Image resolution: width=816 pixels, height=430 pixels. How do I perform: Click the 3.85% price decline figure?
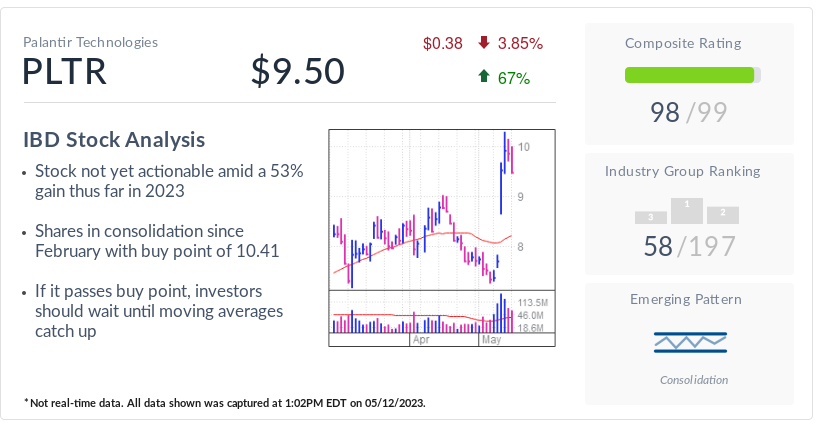pos(520,43)
